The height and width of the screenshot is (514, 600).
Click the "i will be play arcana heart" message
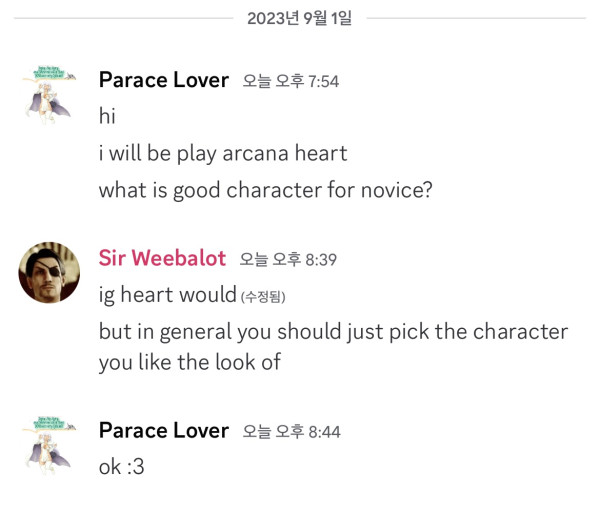[x=222, y=153]
